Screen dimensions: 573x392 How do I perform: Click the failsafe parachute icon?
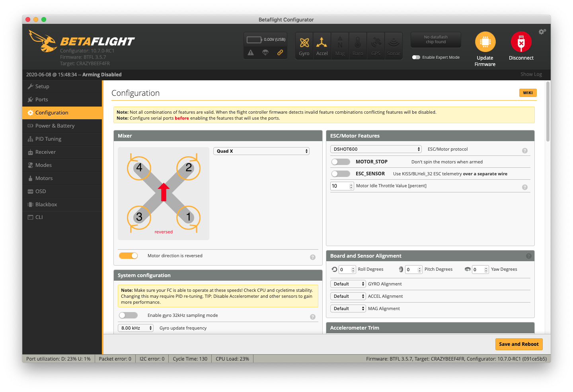[x=265, y=52]
